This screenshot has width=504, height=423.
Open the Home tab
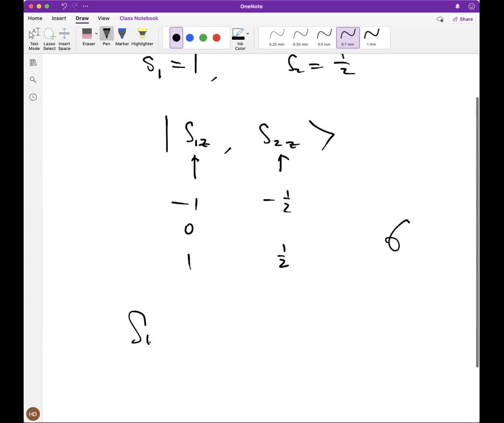point(35,18)
